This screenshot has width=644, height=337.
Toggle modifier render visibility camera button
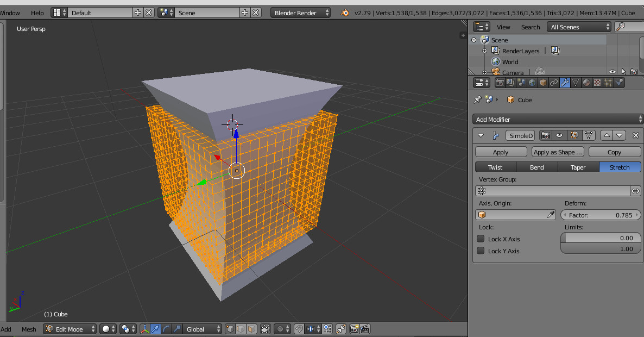coord(545,135)
